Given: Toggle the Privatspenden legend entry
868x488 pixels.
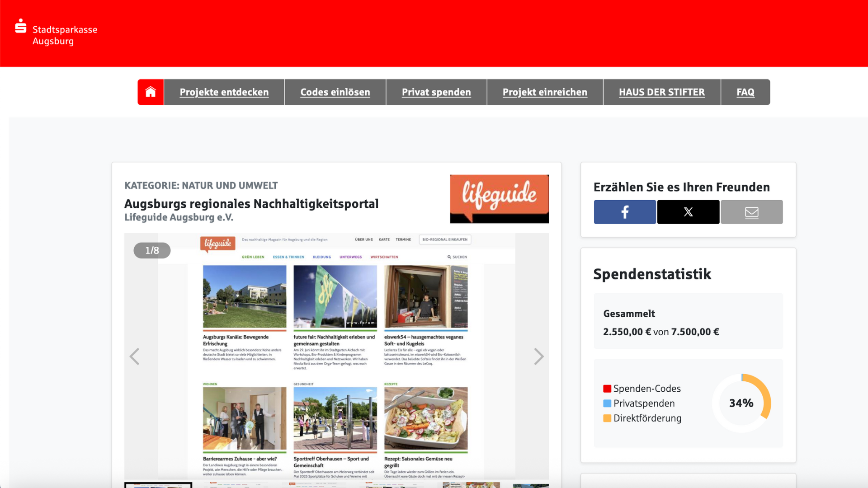Looking at the screenshot, I should coord(639,404).
